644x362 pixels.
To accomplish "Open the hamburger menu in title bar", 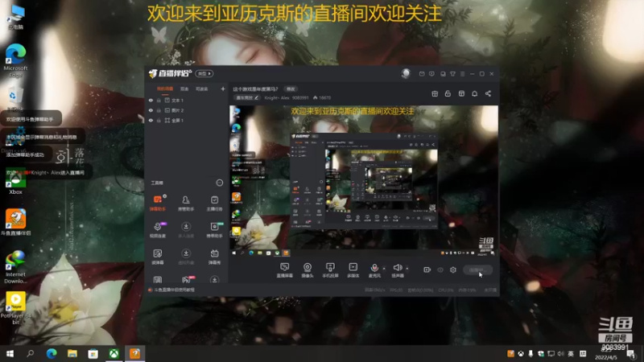I will [x=462, y=74].
